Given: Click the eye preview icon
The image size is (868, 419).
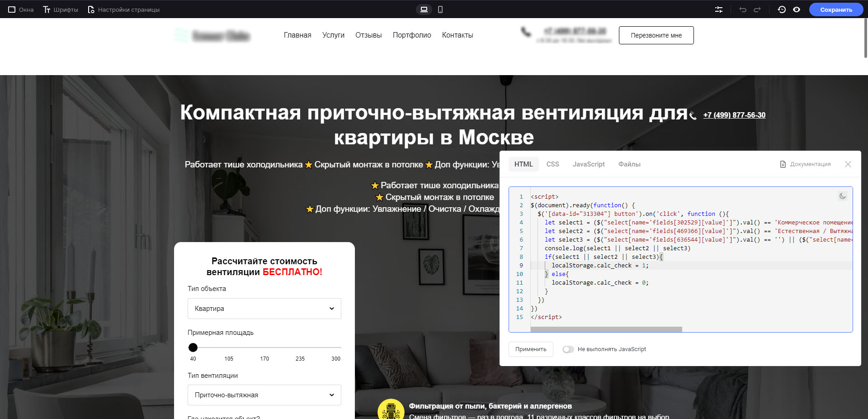Looking at the screenshot, I should coord(797,10).
